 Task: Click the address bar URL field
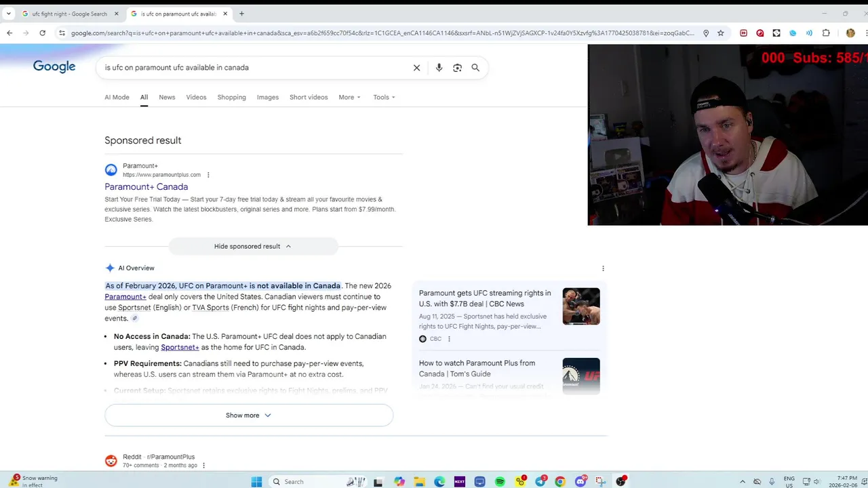[382, 33]
